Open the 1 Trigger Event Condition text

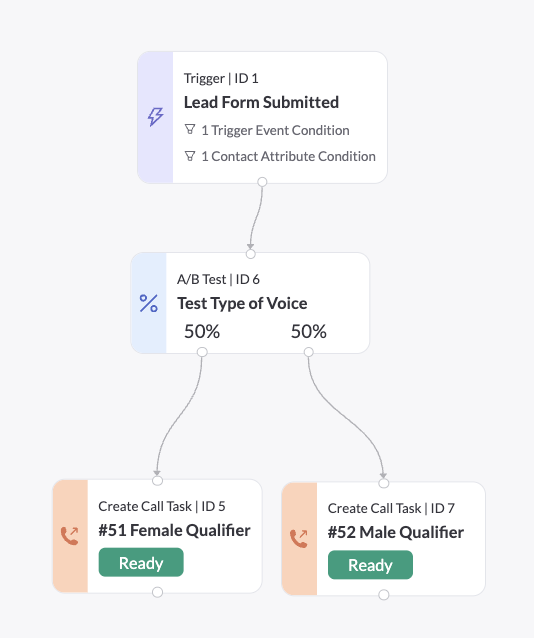point(276,130)
